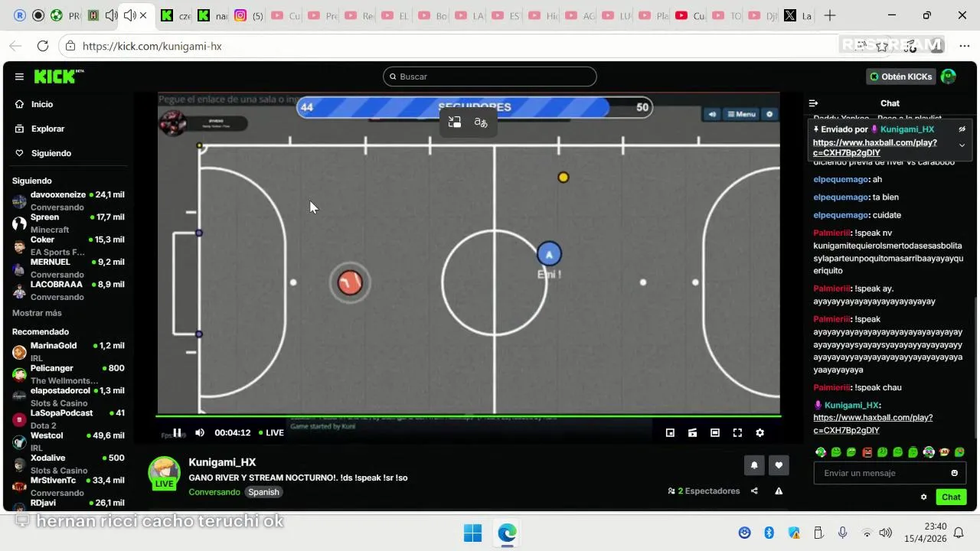Toggle notifications bell for channel

point(754,465)
